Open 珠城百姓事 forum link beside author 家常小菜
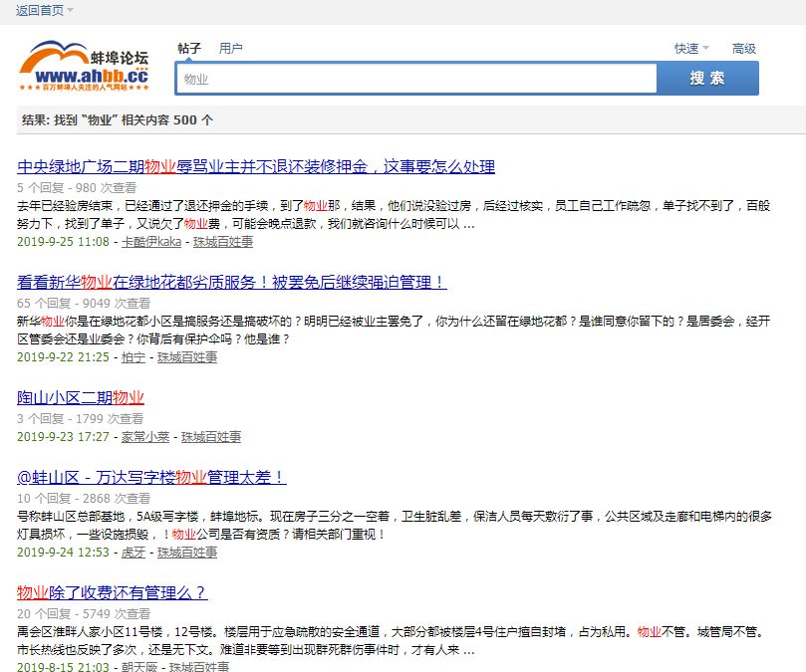The image size is (806, 672). click(x=211, y=437)
